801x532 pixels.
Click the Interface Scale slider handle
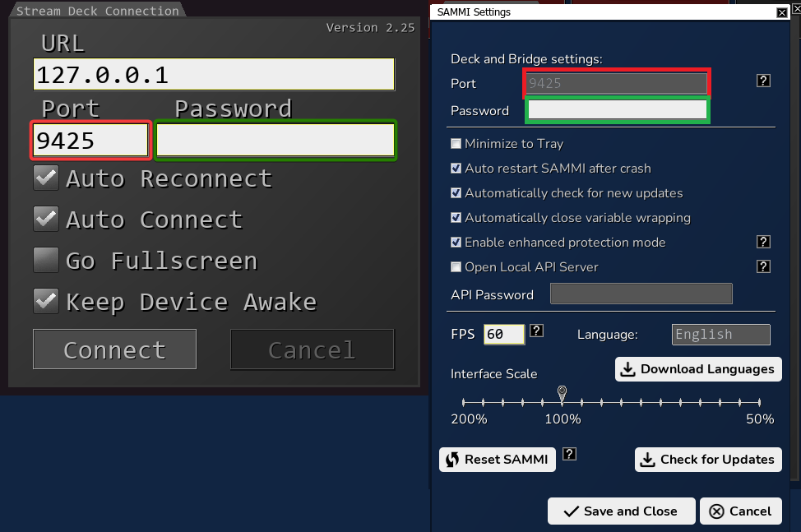[x=562, y=392]
